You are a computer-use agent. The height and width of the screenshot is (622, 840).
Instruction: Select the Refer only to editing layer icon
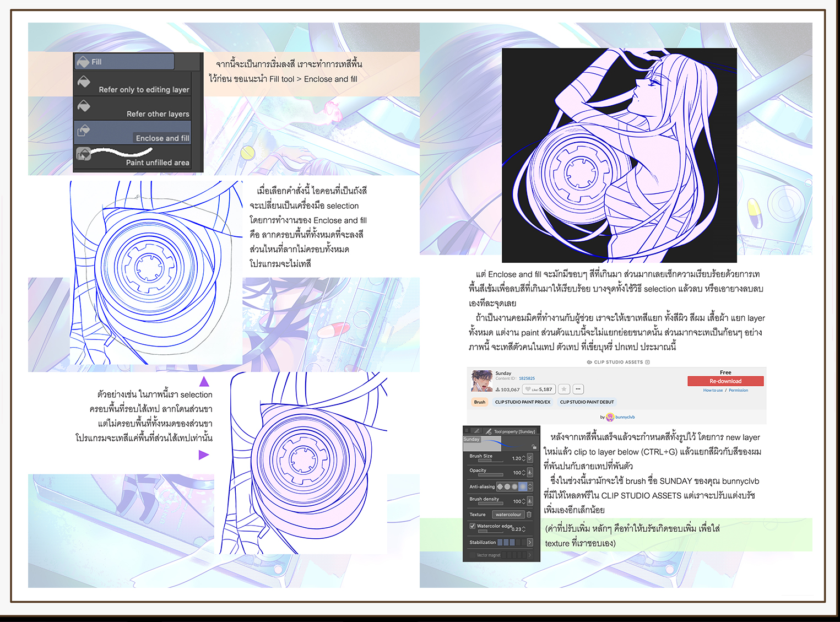point(84,82)
